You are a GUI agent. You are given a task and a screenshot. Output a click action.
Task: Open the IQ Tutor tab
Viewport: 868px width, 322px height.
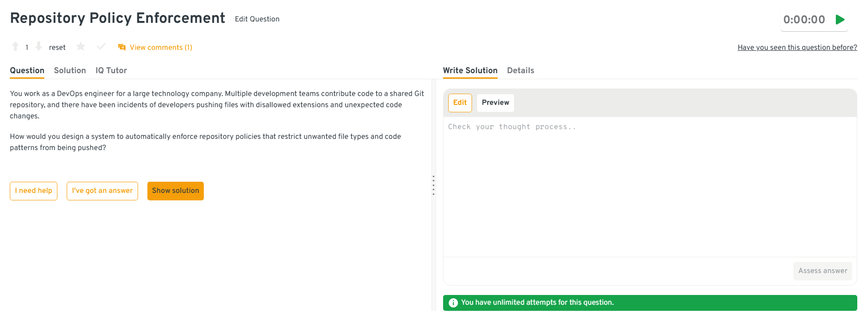pyautogui.click(x=111, y=70)
